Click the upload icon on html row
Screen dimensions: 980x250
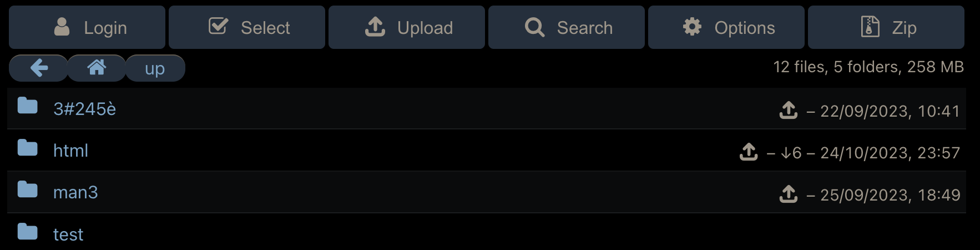pos(749,152)
